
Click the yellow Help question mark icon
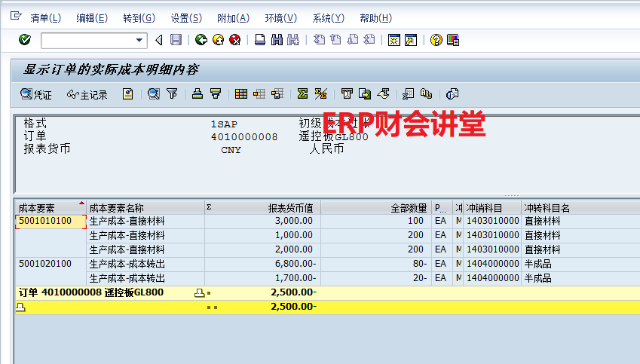(436, 40)
